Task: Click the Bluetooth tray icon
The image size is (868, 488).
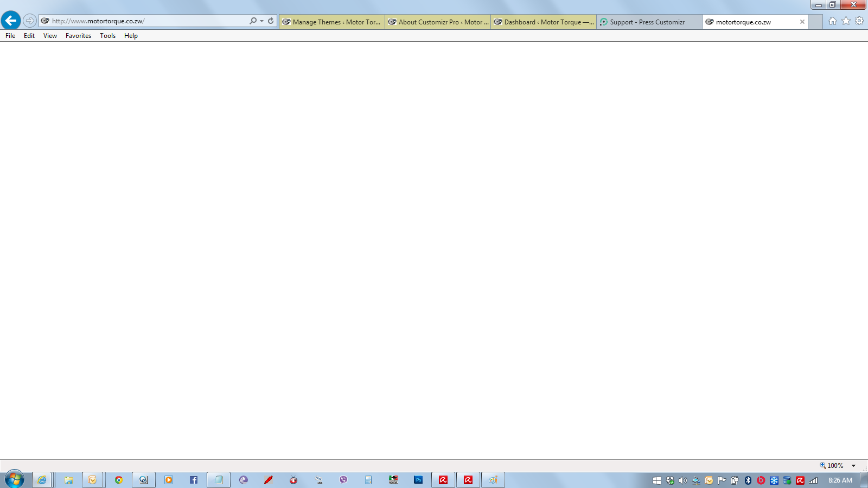Action: coord(748,480)
